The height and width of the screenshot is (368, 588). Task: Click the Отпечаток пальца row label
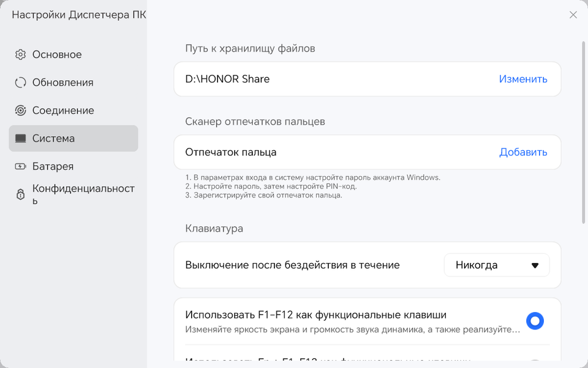pos(231,152)
